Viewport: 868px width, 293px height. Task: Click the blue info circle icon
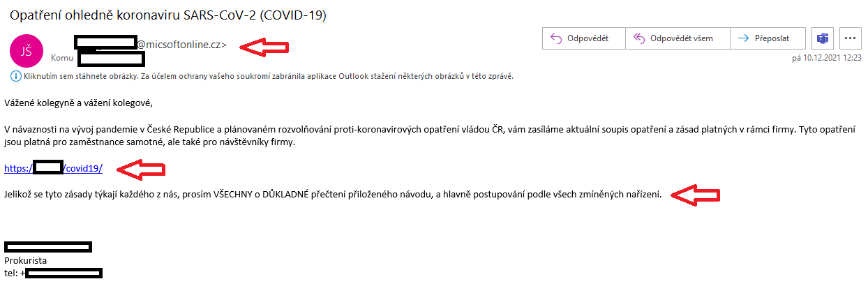tap(15, 76)
